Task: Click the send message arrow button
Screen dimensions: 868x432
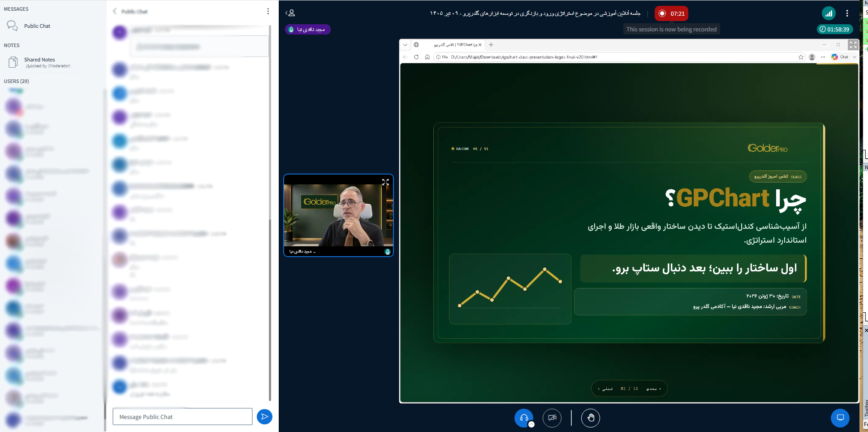Action: click(x=264, y=417)
